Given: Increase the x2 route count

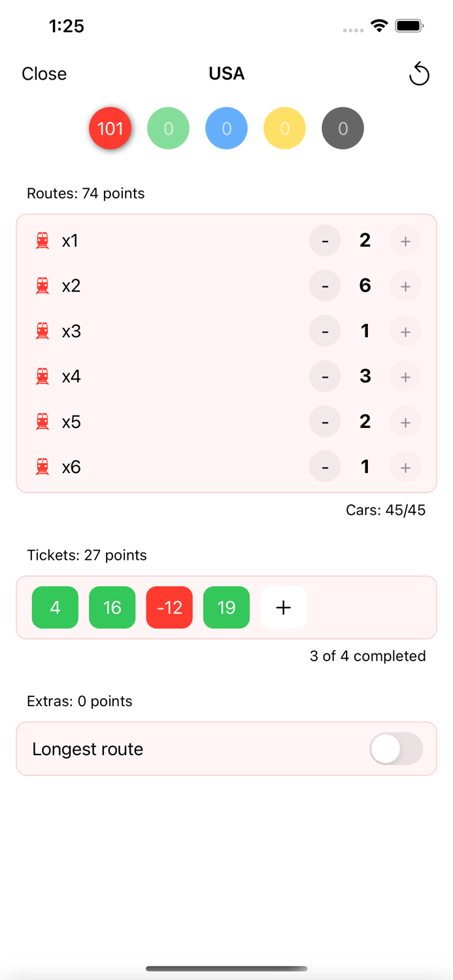Looking at the screenshot, I should pyautogui.click(x=405, y=286).
